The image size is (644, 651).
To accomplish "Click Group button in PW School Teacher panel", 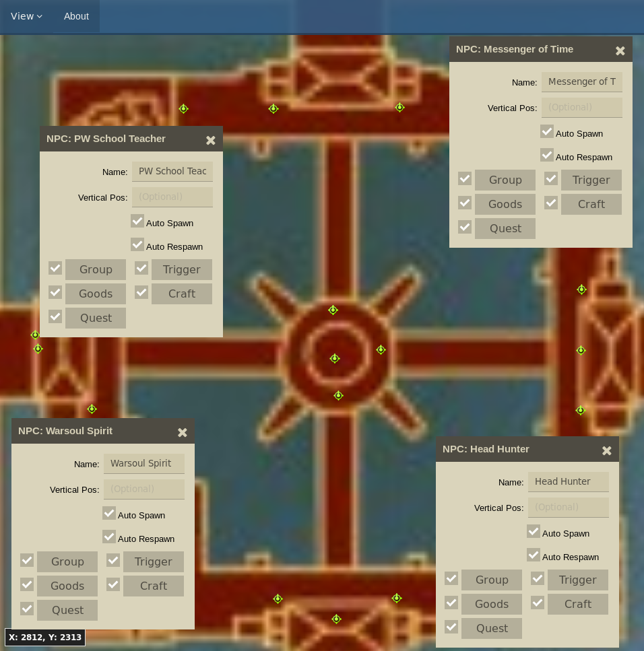I will (x=96, y=269).
